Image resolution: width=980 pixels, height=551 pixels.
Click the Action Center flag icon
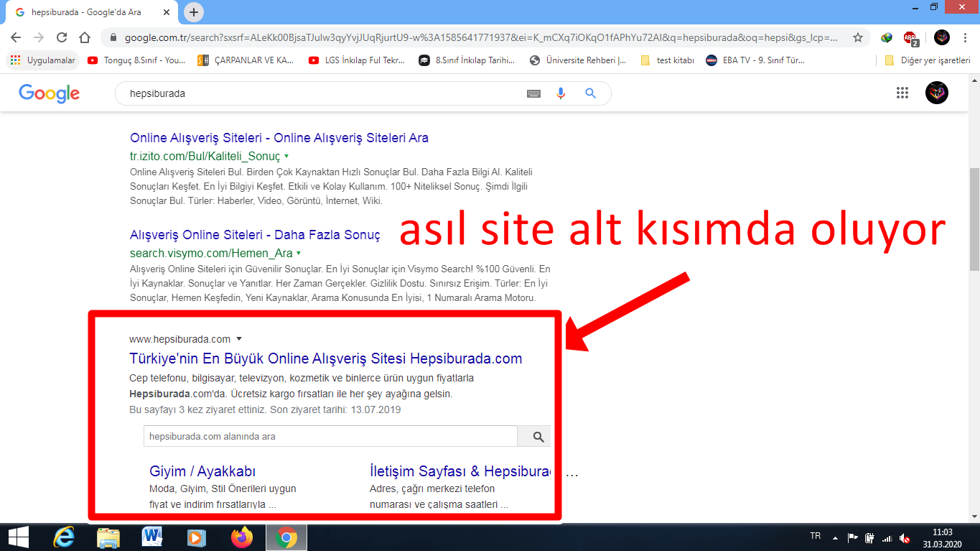tap(852, 537)
